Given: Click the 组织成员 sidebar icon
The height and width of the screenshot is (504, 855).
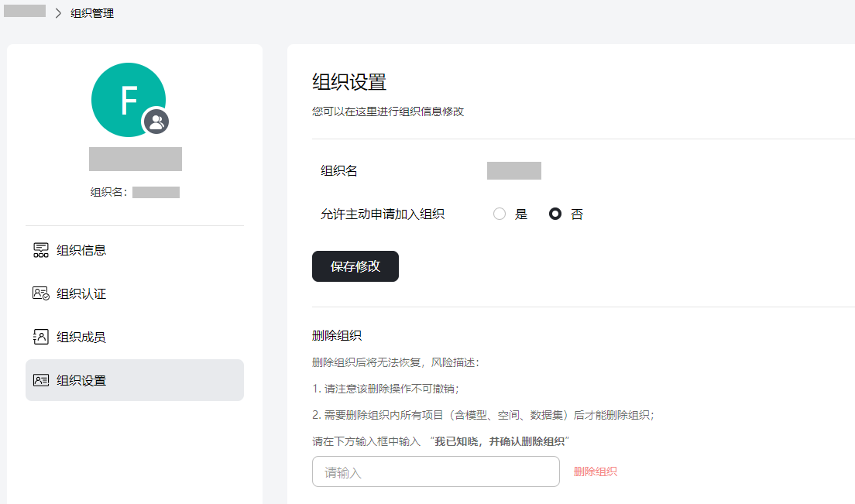Looking at the screenshot, I should point(43,337).
